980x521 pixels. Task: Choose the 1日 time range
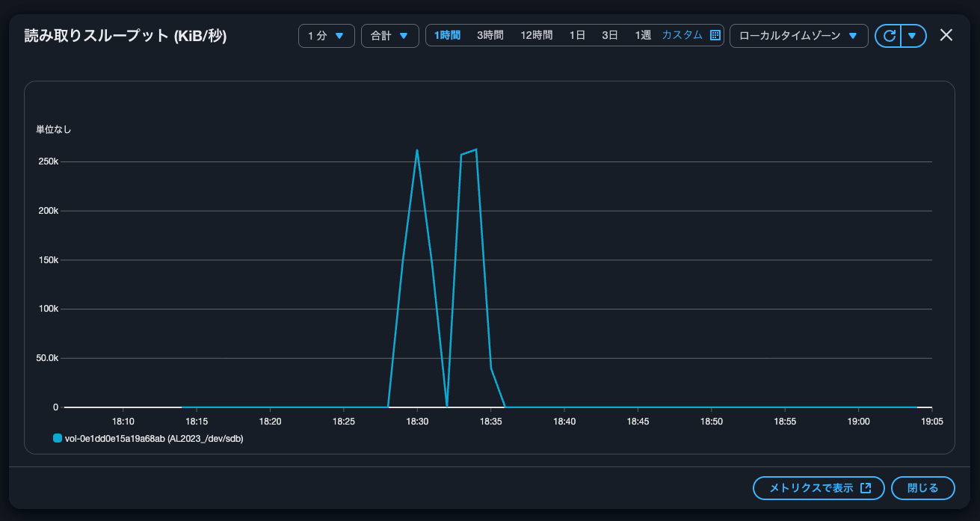[x=577, y=35]
